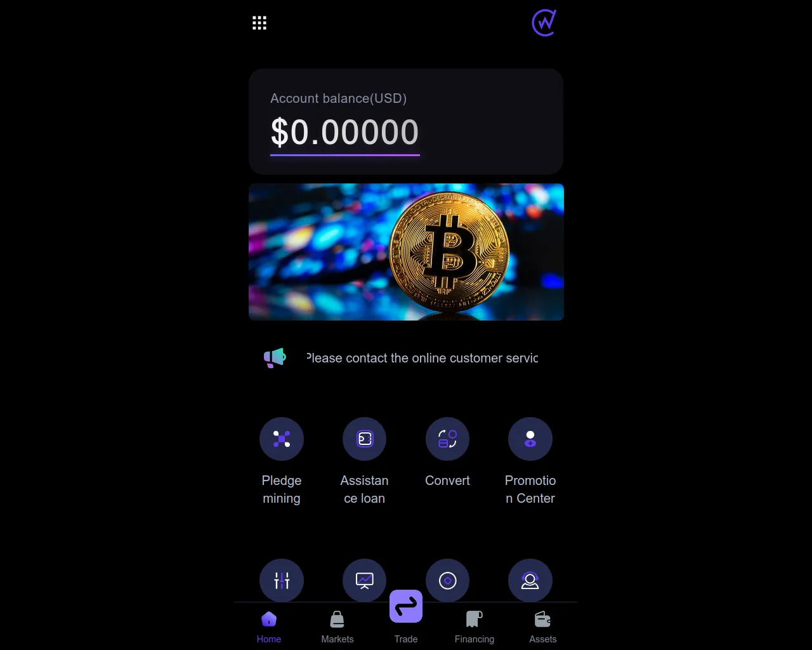Click the account balance amount
The image size is (812, 650).
(x=344, y=132)
